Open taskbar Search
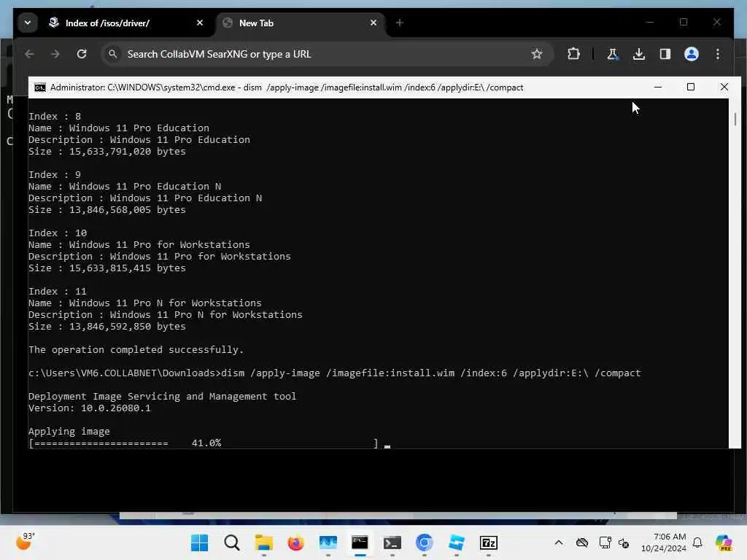 click(231, 542)
